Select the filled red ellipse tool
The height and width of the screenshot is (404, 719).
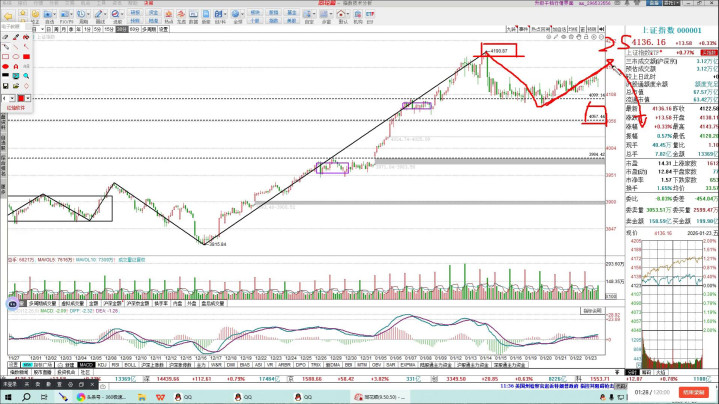click(x=6, y=66)
